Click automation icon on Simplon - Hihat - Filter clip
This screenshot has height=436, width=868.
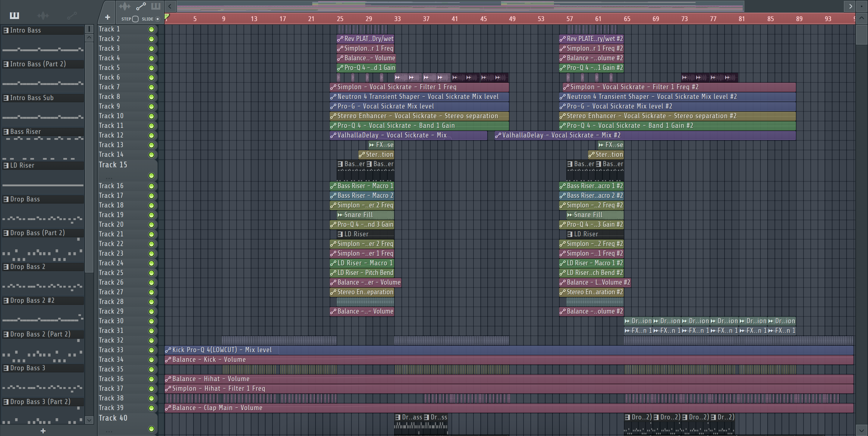(168, 389)
